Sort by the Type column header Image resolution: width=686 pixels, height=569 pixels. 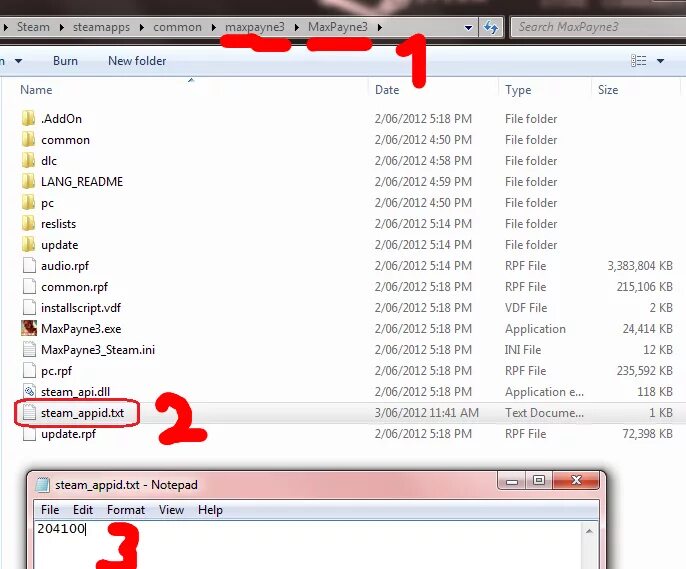(518, 90)
